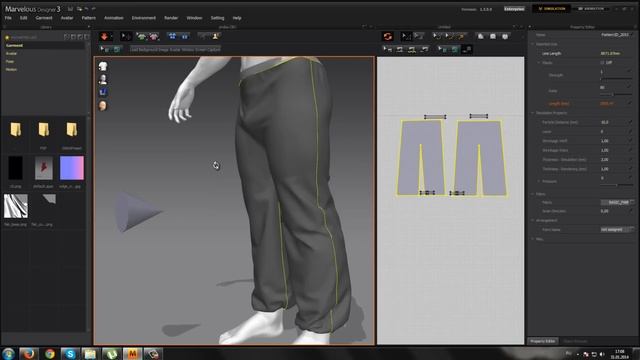The width and height of the screenshot is (640, 360).
Task: Expand the Misc section
Action: coord(533,239)
